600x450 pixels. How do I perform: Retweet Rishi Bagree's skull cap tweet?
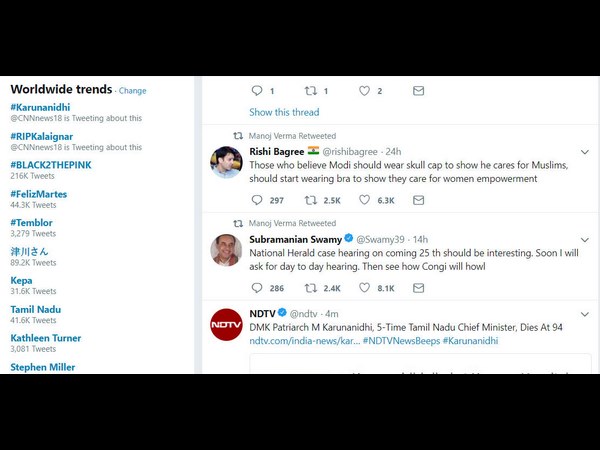310,200
